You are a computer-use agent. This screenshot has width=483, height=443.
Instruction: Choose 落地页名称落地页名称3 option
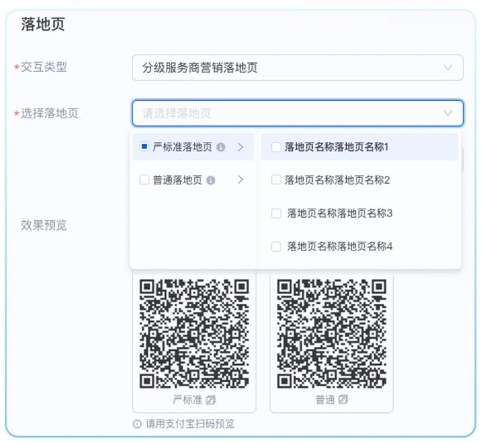tap(360, 213)
